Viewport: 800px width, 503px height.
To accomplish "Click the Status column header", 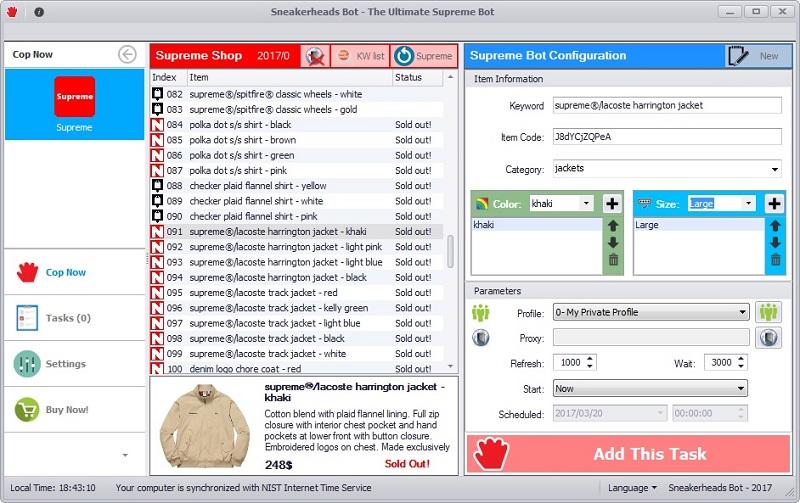I will [x=417, y=78].
